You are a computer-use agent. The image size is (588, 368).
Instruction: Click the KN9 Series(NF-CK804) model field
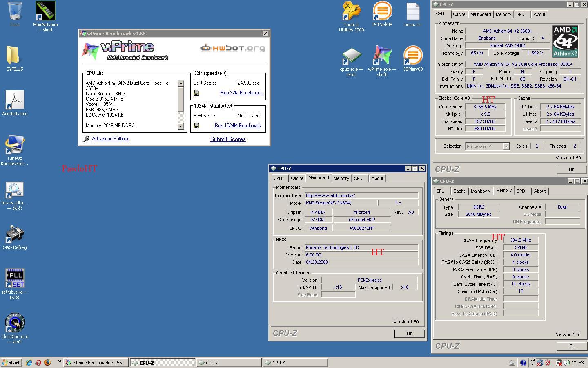click(341, 203)
